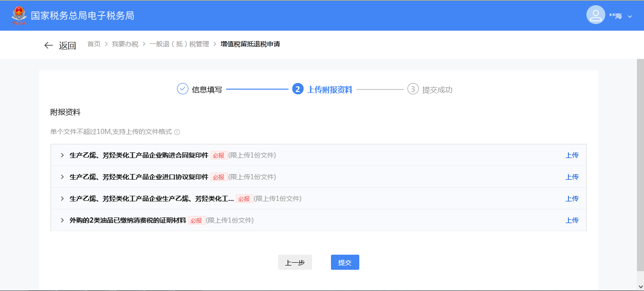Click the tax bureau emblem logo
Screen dimensions: 644x291
coord(19,16)
